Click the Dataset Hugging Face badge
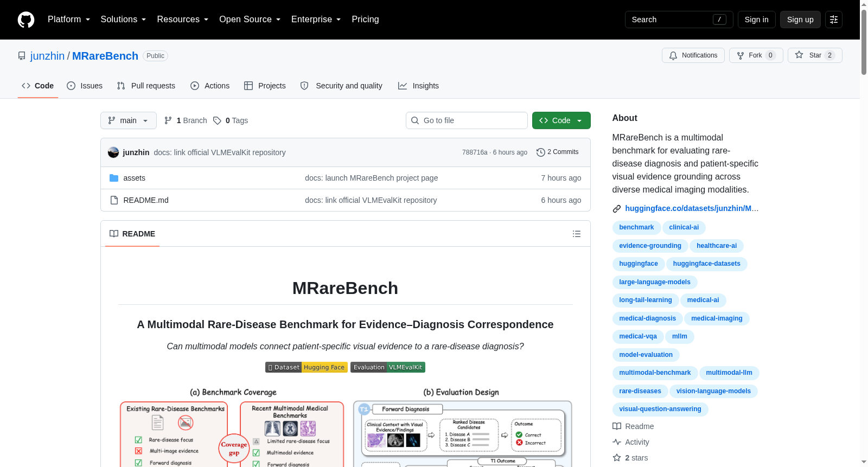 [306, 367]
